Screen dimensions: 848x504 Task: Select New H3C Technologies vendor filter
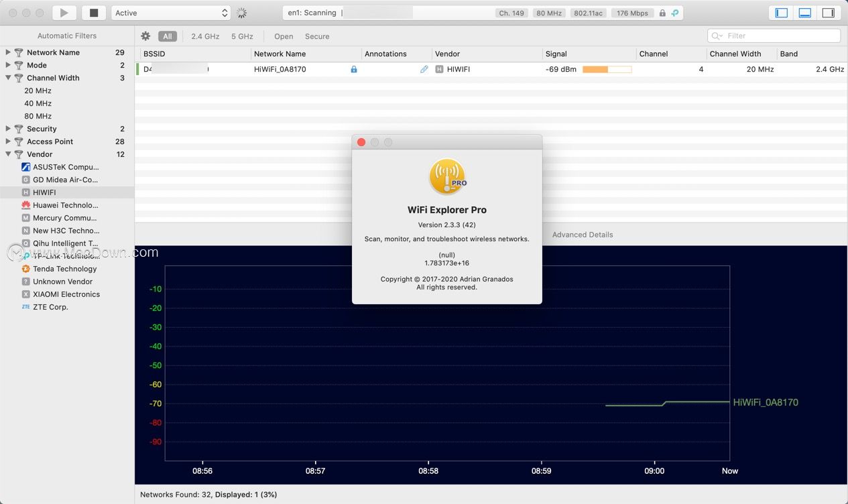tap(66, 231)
